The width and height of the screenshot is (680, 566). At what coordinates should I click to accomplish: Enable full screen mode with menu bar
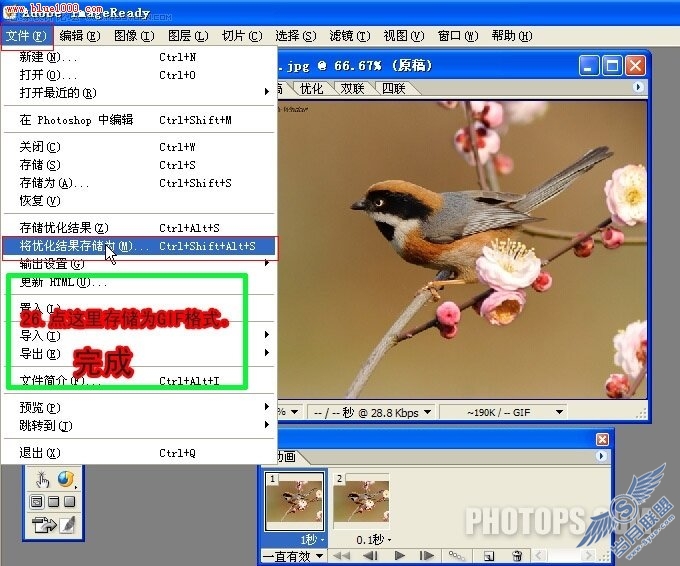pos(54,502)
